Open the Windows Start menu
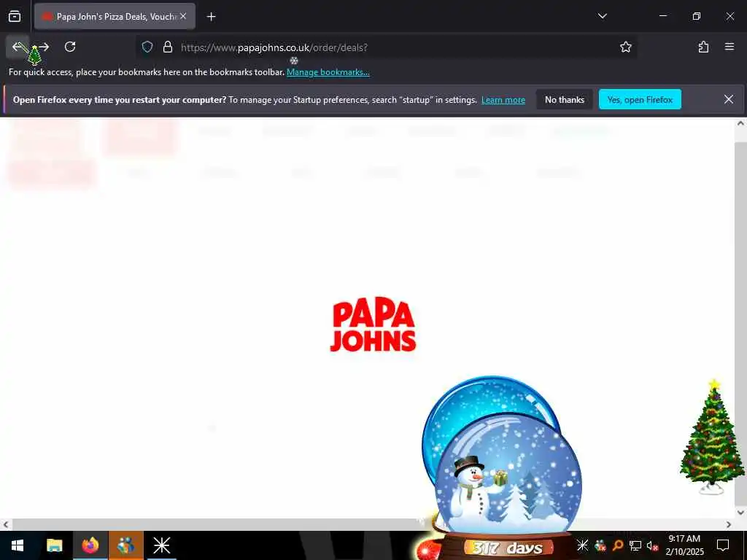The image size is (747, 560). click(x=18, y=545)
